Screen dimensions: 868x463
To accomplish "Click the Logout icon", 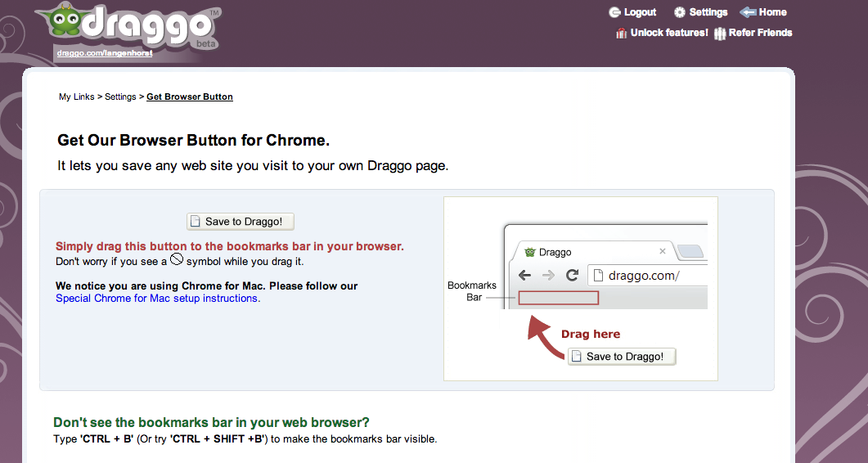I will pos(614,12).
